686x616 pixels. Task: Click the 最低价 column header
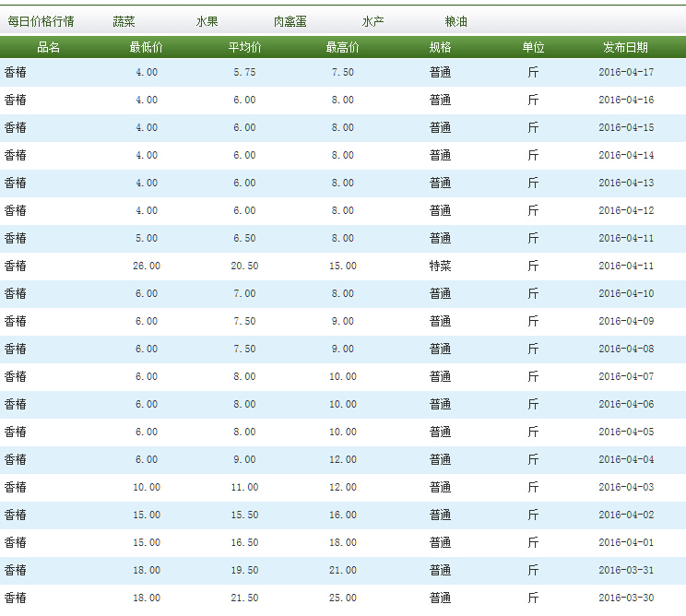(146, 47)
